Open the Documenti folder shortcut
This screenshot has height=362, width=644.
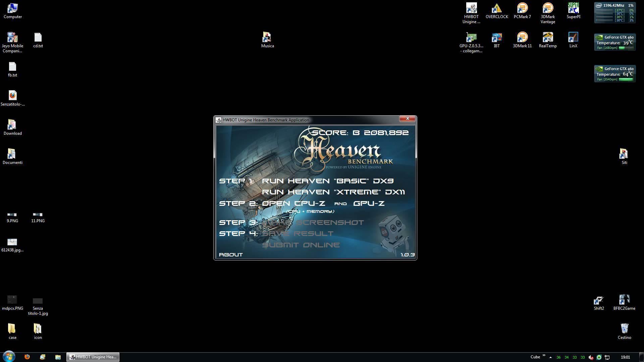(x=12, y=157)
